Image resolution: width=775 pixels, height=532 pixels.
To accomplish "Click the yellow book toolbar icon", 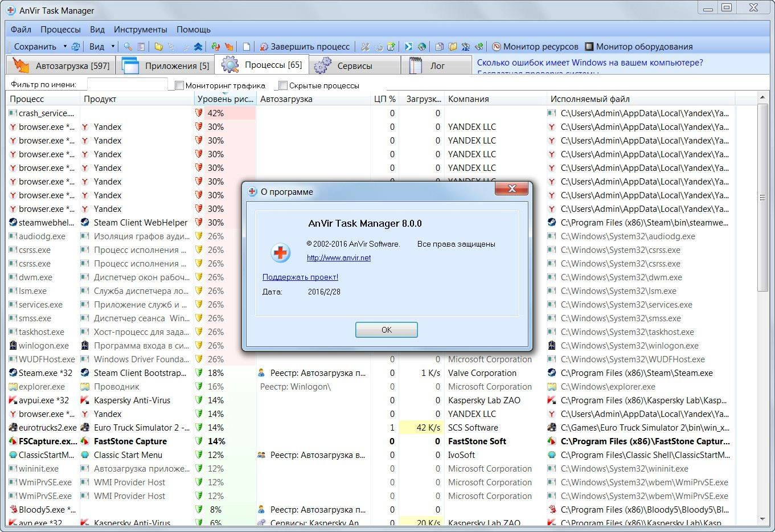I will [x=453, y=47].
